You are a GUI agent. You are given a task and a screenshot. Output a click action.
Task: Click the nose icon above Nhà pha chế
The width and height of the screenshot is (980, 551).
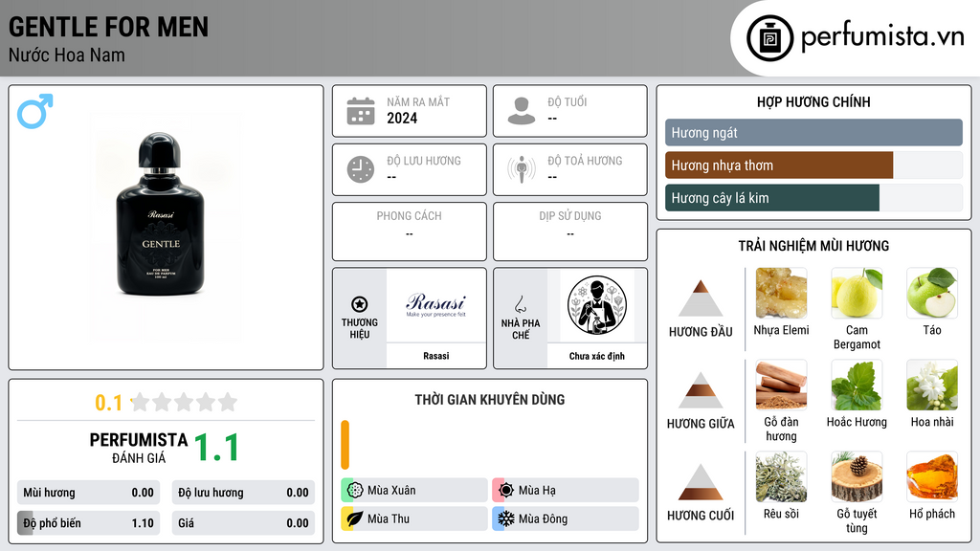(x=520, y=304)
